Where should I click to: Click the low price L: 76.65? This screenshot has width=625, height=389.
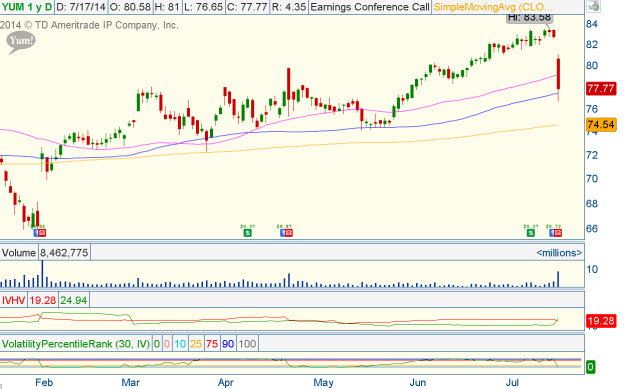[x=203, y=7]
